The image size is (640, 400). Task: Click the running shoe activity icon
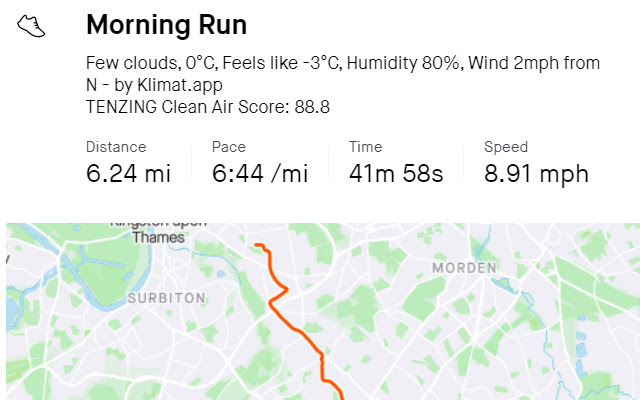click(32, 26)
